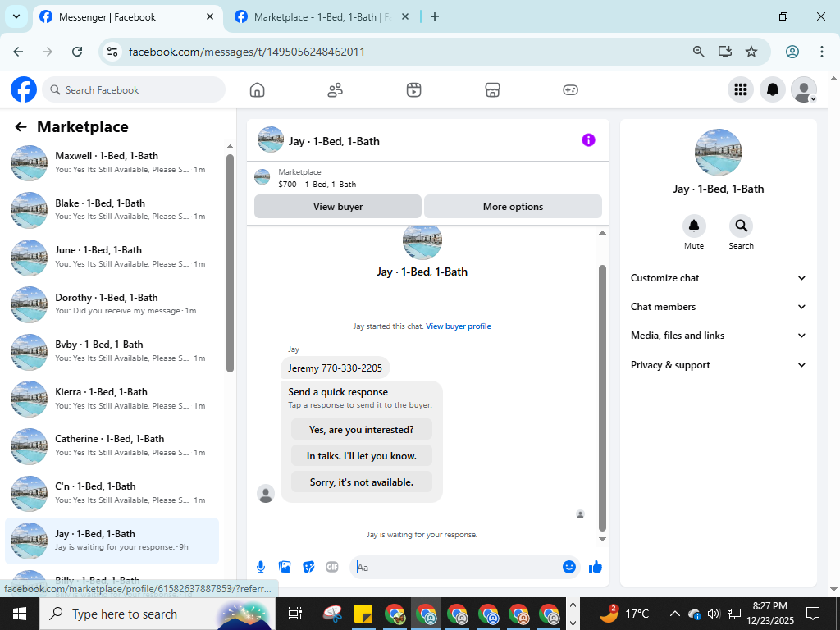Open Facebook home via logo
This screenshot has width=840, height=630.
pos(24,89)
